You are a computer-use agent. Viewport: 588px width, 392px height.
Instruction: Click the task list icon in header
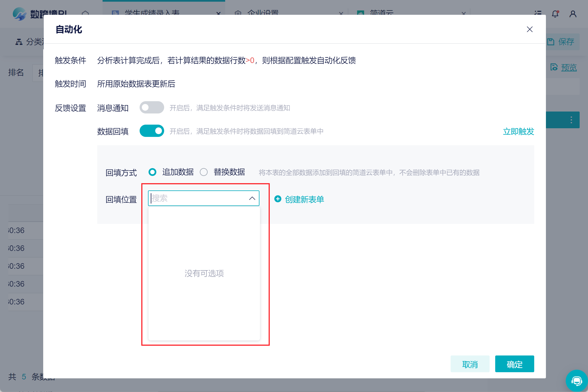click(538, 13)
